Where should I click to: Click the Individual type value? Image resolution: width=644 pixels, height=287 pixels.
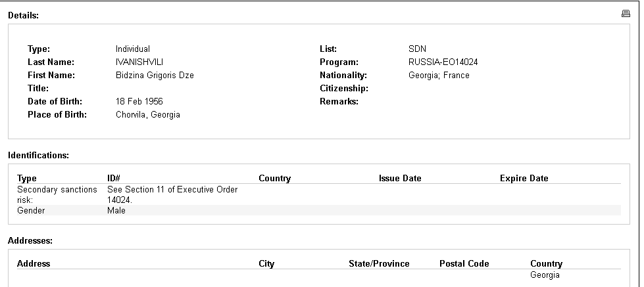click(x=132, y=49)
